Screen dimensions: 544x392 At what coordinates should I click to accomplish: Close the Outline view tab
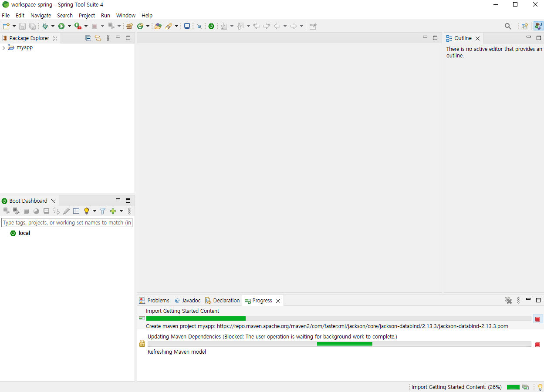tap(477, 38)
